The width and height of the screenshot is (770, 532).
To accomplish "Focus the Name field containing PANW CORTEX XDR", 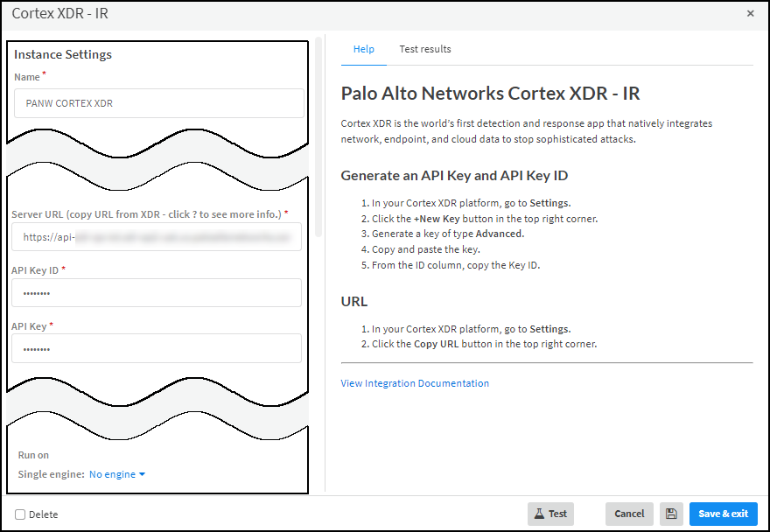I will (158, 103).
